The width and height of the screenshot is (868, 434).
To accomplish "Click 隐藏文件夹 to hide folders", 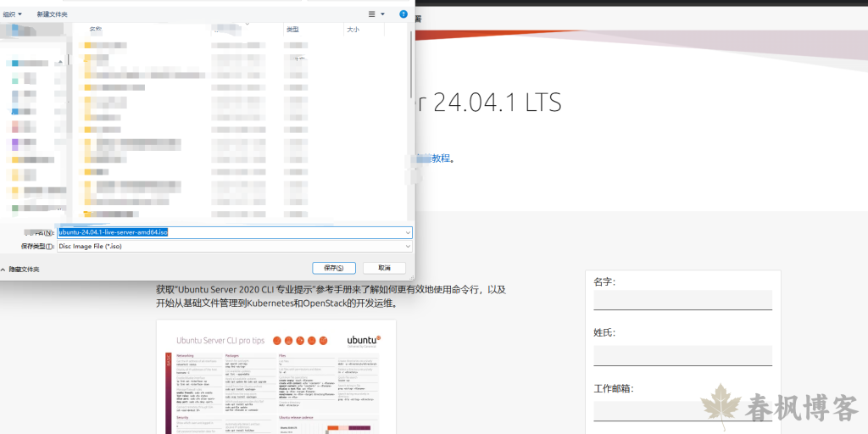I will 20,269.
